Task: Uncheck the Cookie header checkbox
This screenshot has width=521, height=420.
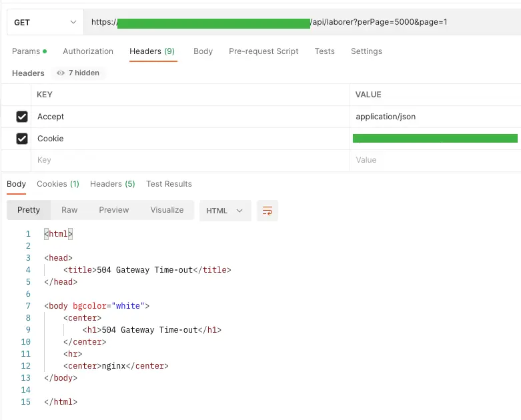Action: coord(22,139)
